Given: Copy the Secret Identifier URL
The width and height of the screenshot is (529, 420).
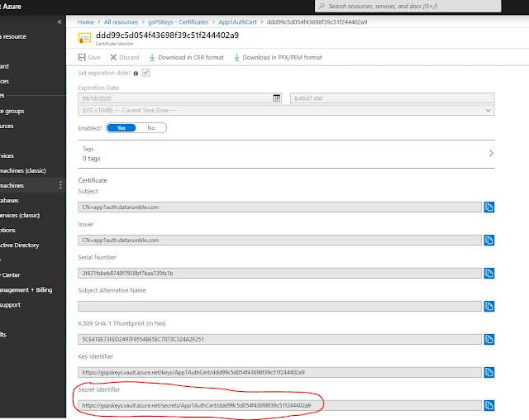Looking at the screenshot, I should click(x=488, y=405).
